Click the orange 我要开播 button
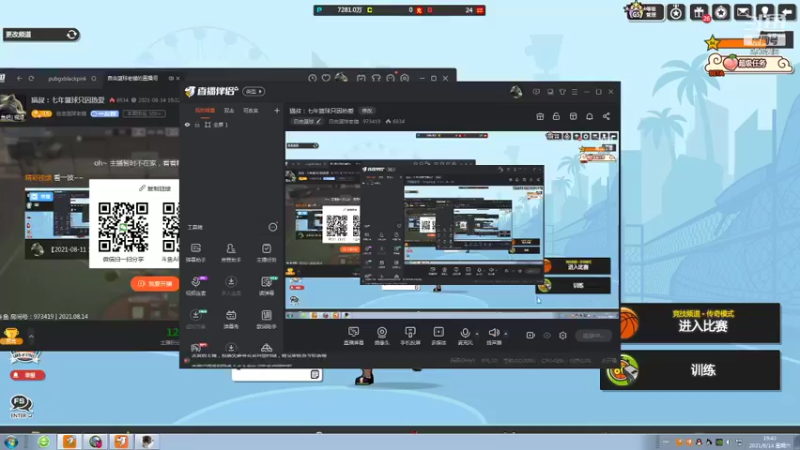 [155, 284]
